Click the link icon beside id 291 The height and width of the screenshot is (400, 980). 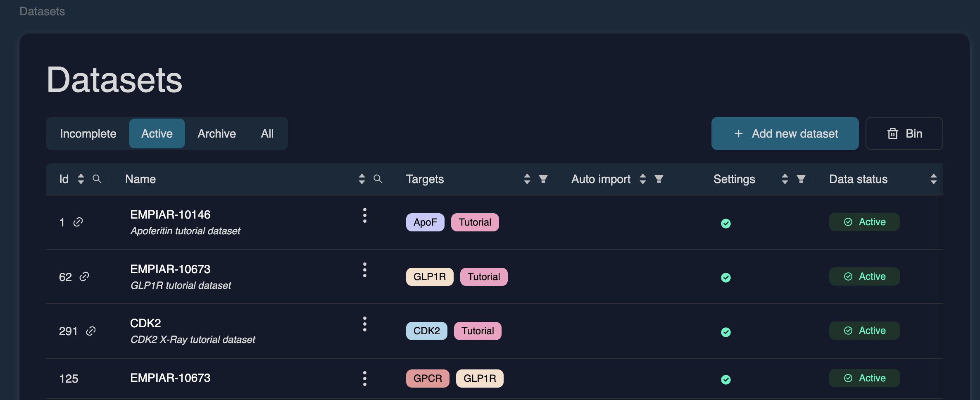coord(91,331)
